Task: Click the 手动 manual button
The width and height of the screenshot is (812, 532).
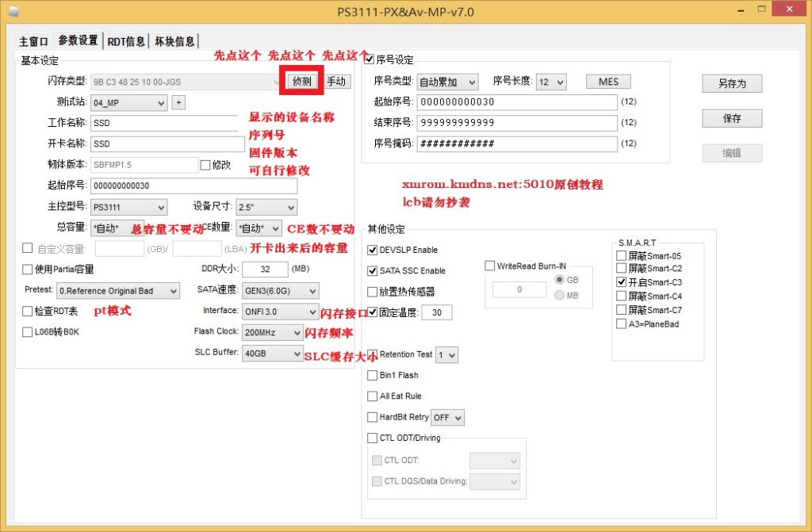Action: coord(337,81)
